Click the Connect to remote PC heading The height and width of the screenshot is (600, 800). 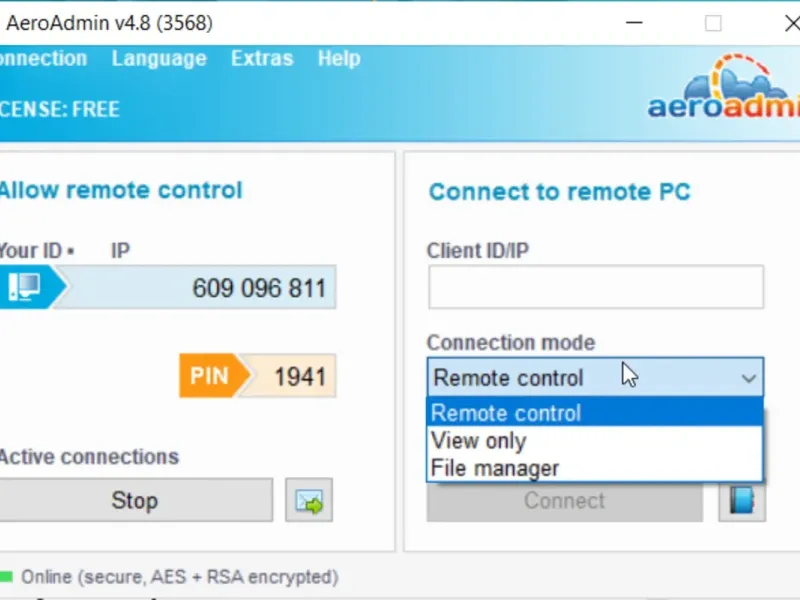(560, 192)
